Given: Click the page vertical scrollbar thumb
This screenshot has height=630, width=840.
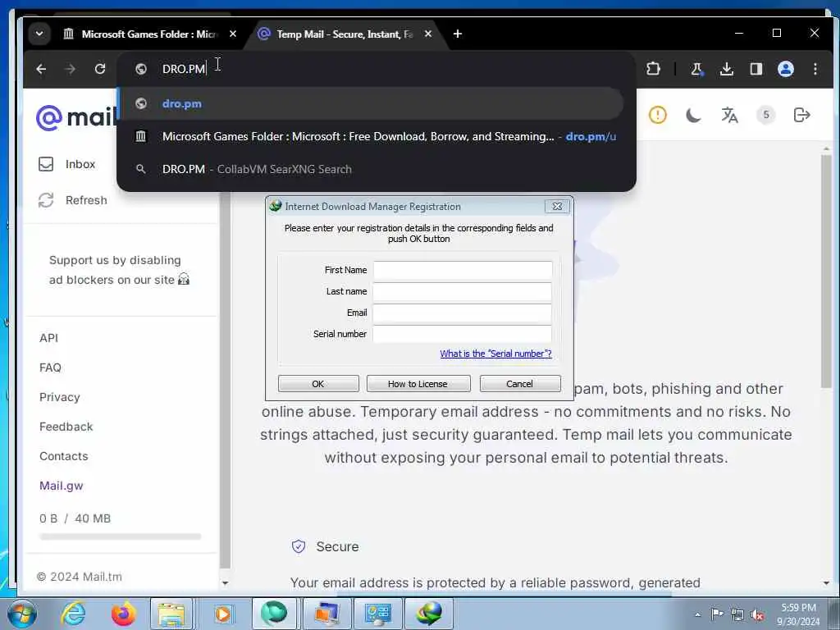Looking at the screenshot, I should click(826, 271).
